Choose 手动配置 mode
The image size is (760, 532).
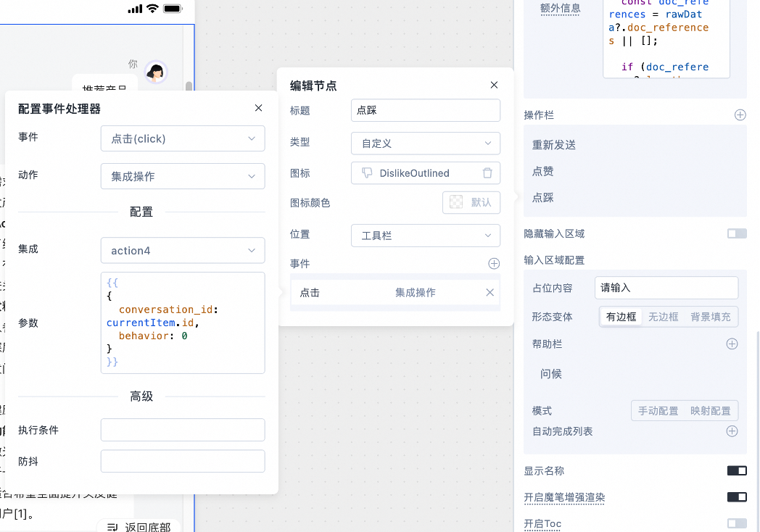pyautogui.click(x=658, y=411)
